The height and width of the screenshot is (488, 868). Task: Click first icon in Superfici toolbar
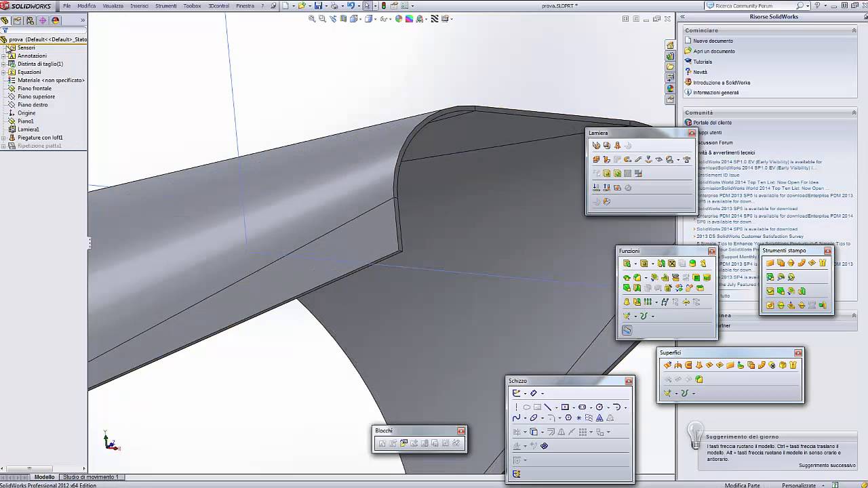click(667, 365)
